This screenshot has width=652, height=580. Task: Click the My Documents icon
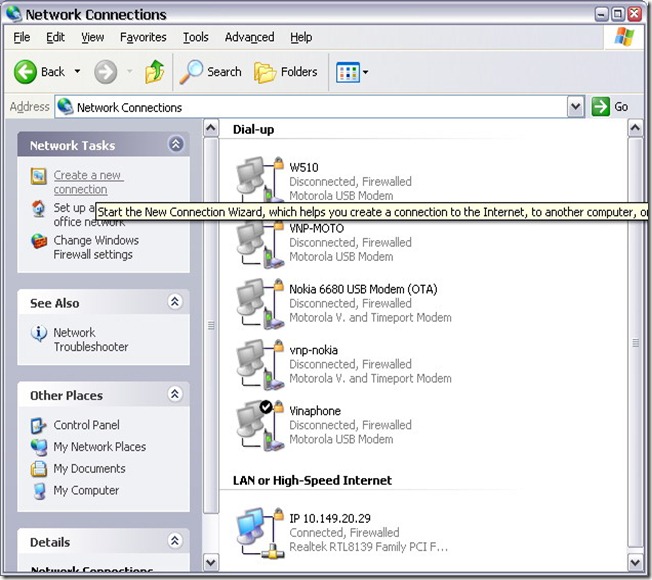(39, 469)
